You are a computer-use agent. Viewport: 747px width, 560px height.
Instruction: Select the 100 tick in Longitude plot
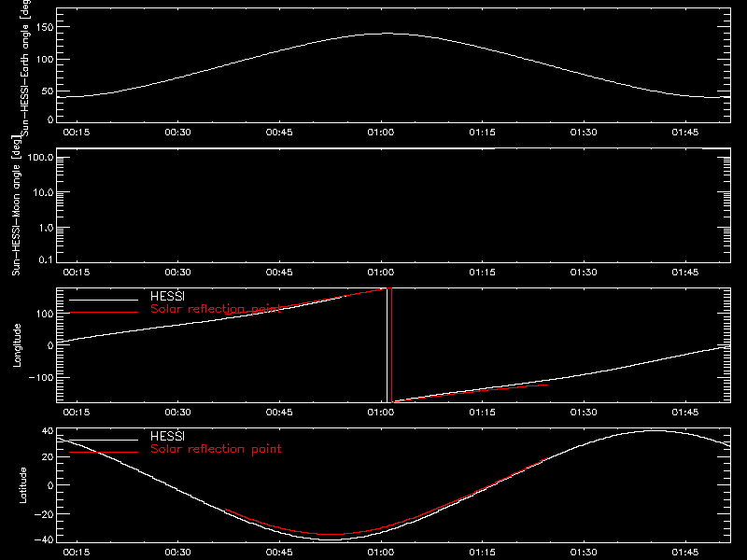(x=44, y=314)
